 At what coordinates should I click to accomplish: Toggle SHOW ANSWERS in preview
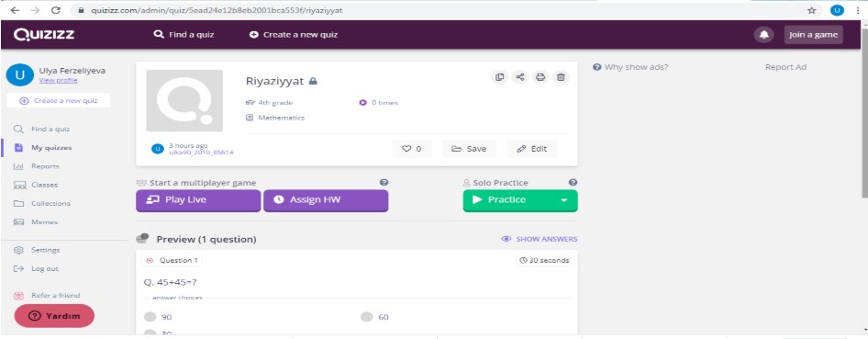[540, 239]
